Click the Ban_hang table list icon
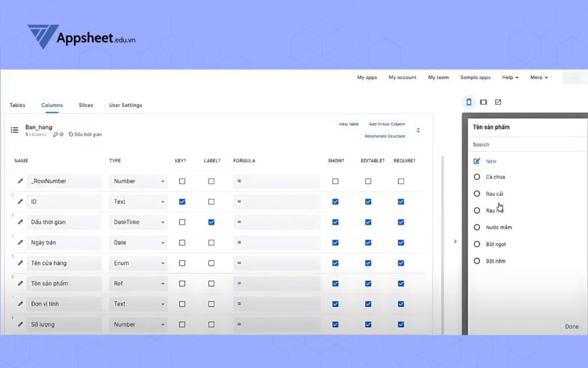This screenshot has width=588, height=368. 15,130
